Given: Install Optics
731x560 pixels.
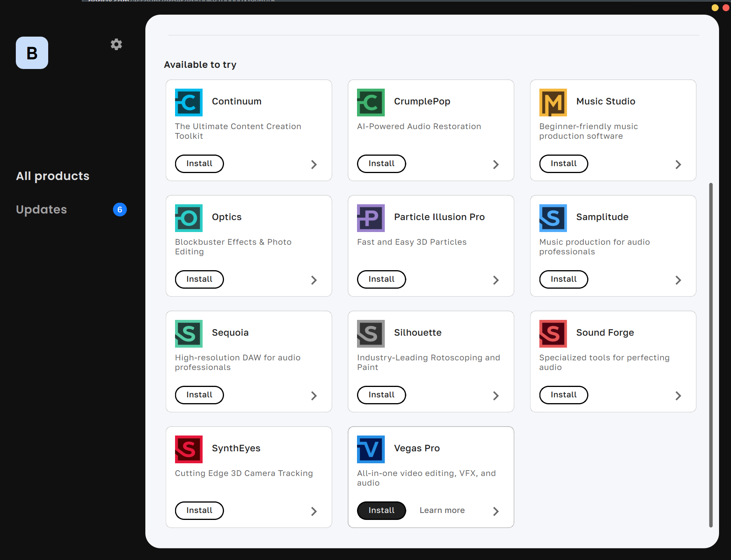Looking at the screenshot, I should tap(199, 279).
